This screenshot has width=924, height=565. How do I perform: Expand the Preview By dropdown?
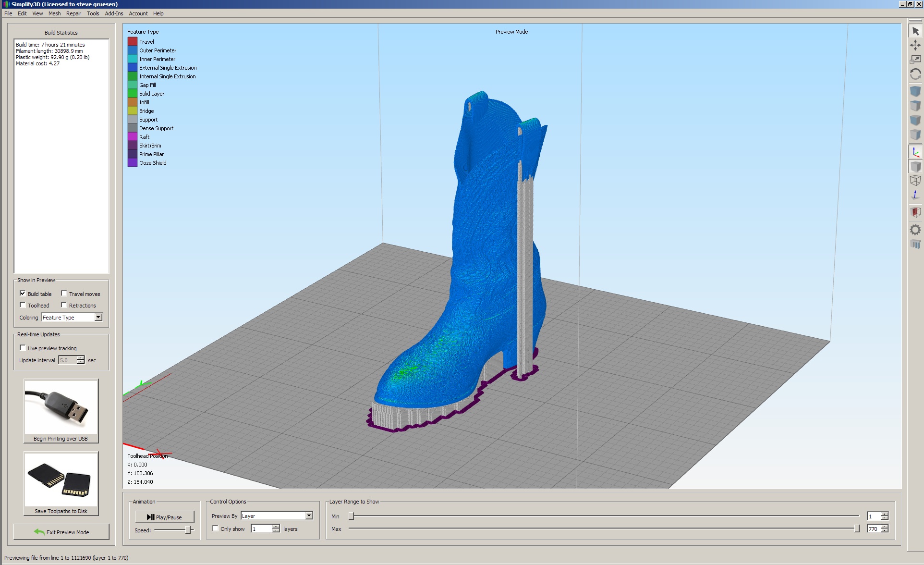tap(277, 516)
